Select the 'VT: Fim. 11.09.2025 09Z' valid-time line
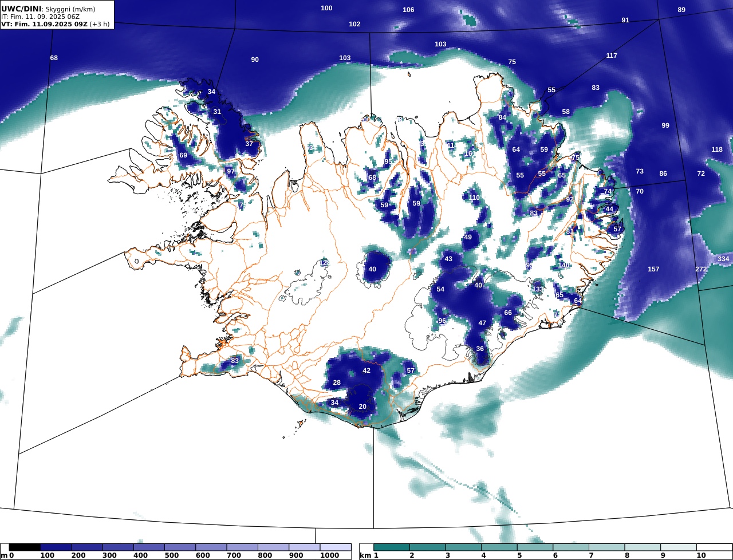This screenshot has height=560, width=733. [44, 24]
